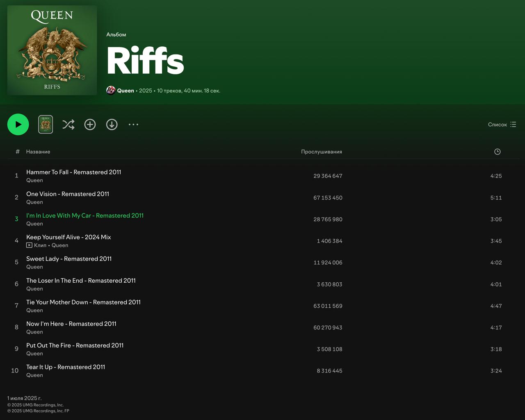Click the 3:24 duration of Tear It Up
This screenshot has width=525, height=420.
pos(496,371)
